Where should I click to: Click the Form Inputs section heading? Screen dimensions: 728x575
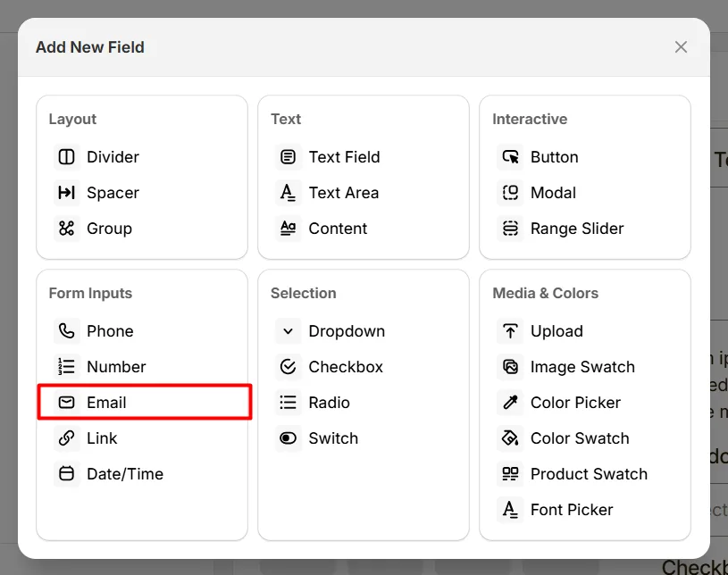click(90, 293)
